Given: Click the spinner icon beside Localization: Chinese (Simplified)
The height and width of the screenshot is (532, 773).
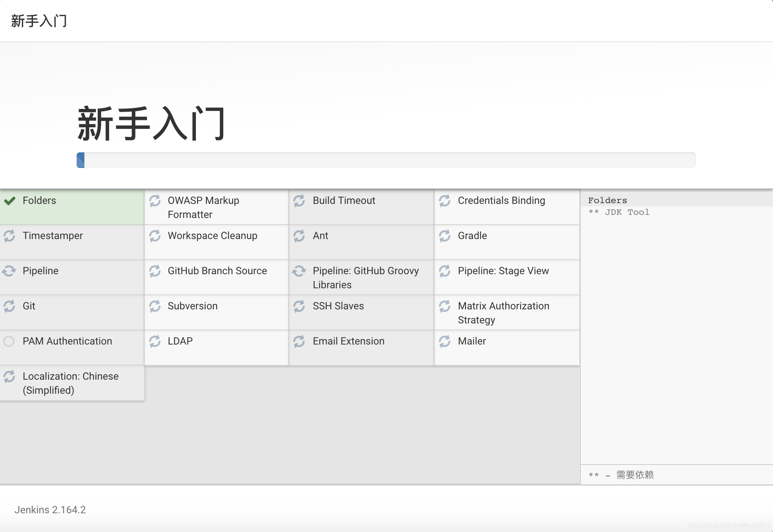Looking at the screenshot, I should point(9,377).
